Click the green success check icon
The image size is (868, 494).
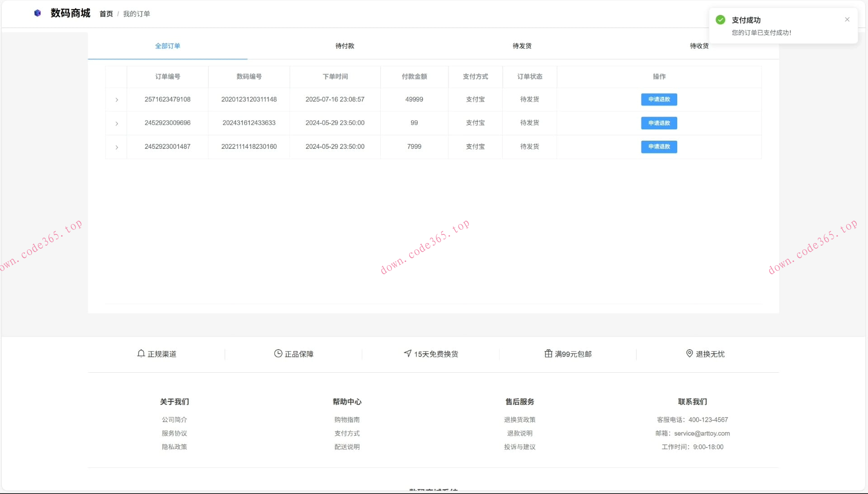click(721, 20)
